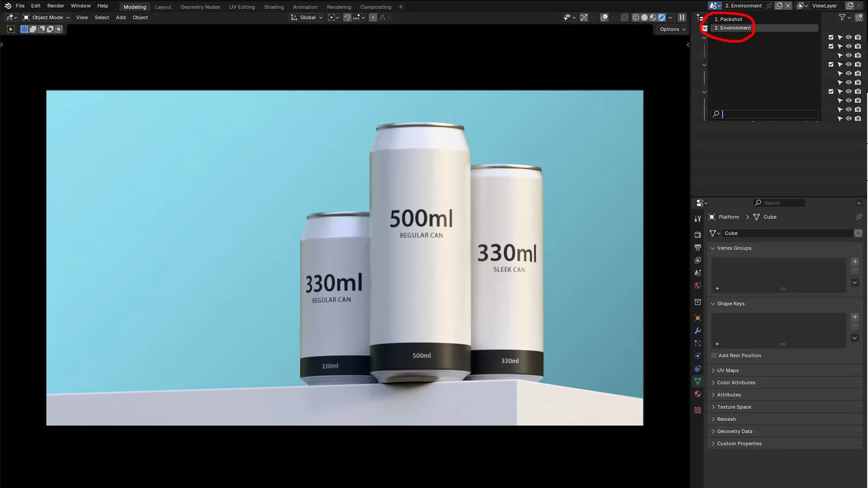Open the Material properties sphere icon
Image resolution: width=868 pixels, height=488 pixels.
click(x=698, y=394)
